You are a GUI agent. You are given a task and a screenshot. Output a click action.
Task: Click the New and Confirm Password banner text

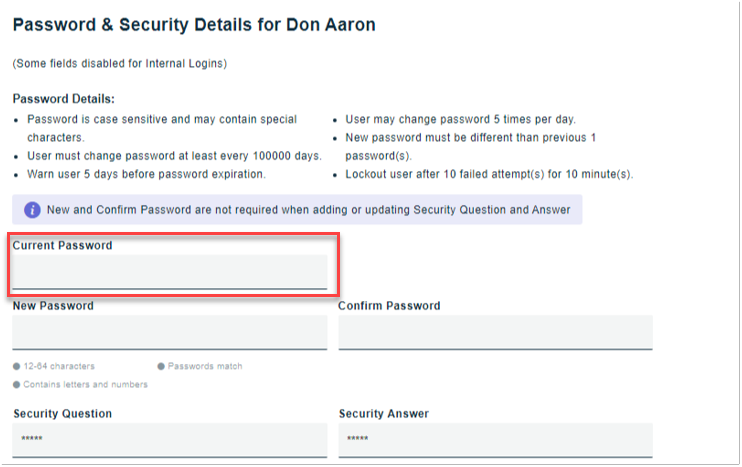[309, 210]
